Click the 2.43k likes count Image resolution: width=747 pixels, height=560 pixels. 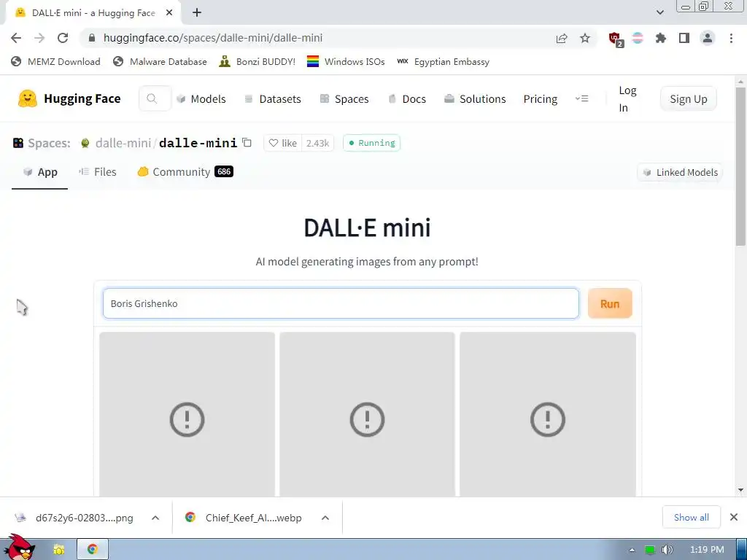pos(318,143)
